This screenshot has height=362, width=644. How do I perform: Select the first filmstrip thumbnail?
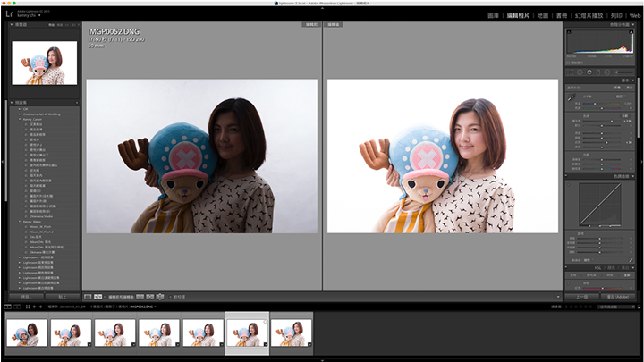point(27,333)
